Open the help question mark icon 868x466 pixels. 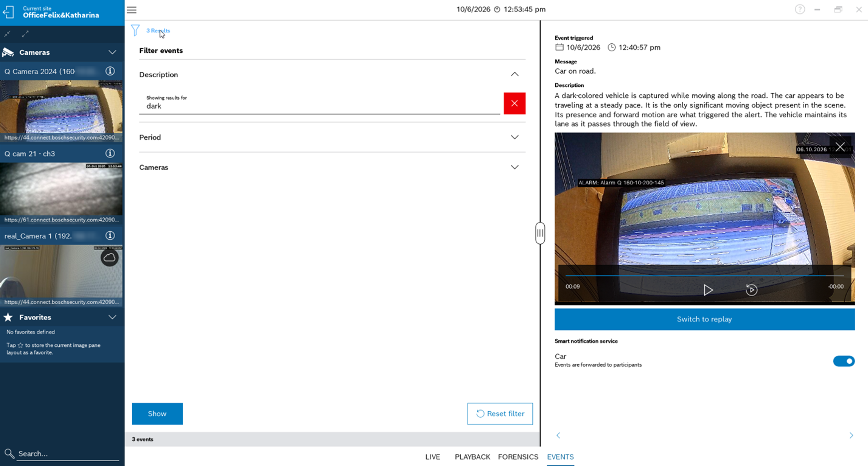pos(800,9)
